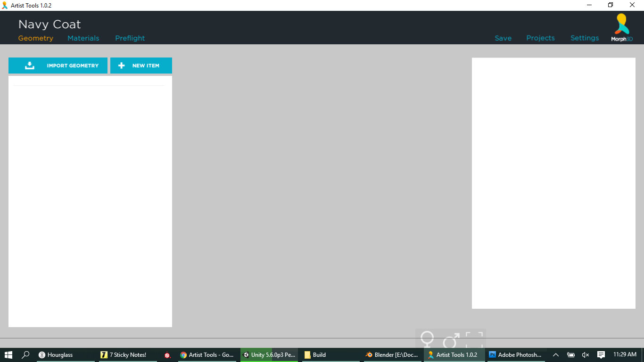This screenshot has height=362, width=644.
Task: Open Blender from the taskbar
Action: (x=391, y=355)
